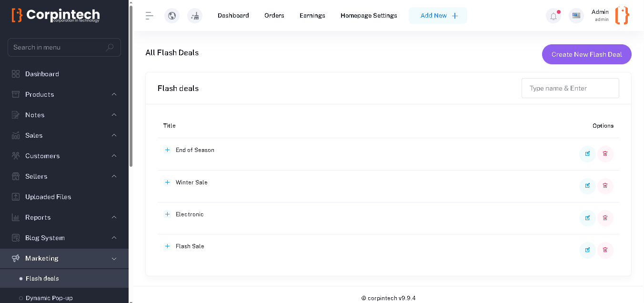Image resolution: width=644 pixels, height=303 pixels.
Task: Open the notifications bell icon
Action: pyautogui.click(x=553, y=16)
